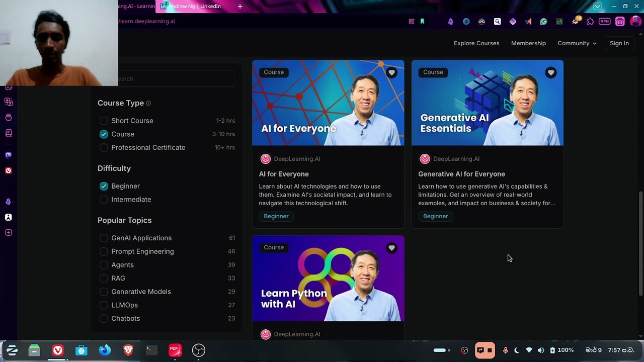Check the GenAI Applications topic
644x362 pixels.
click(104, 238)
